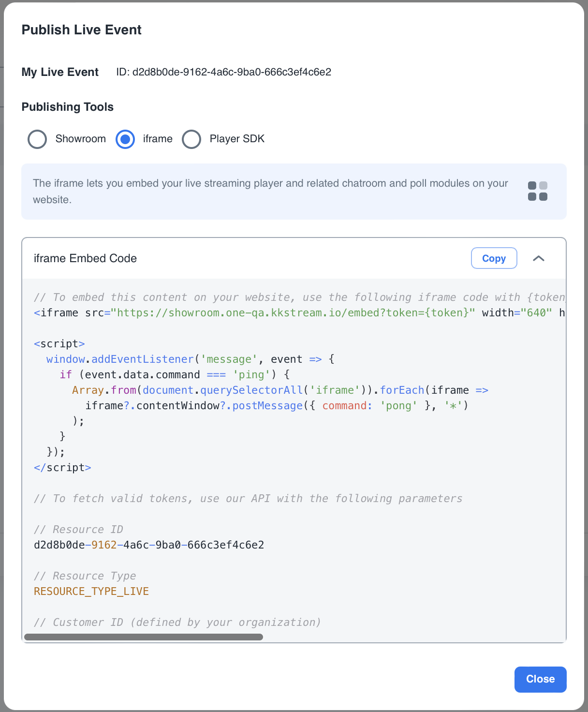
Task: Select the Showroom radio button
Action: pyautogui.click(x=37, y=139)
